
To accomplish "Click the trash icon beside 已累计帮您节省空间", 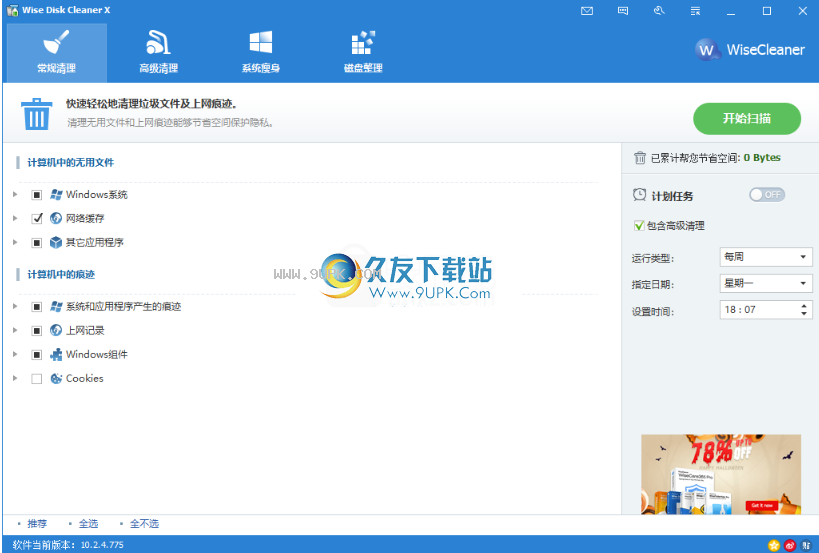I will pyautogui.click(x=640, y=158).
